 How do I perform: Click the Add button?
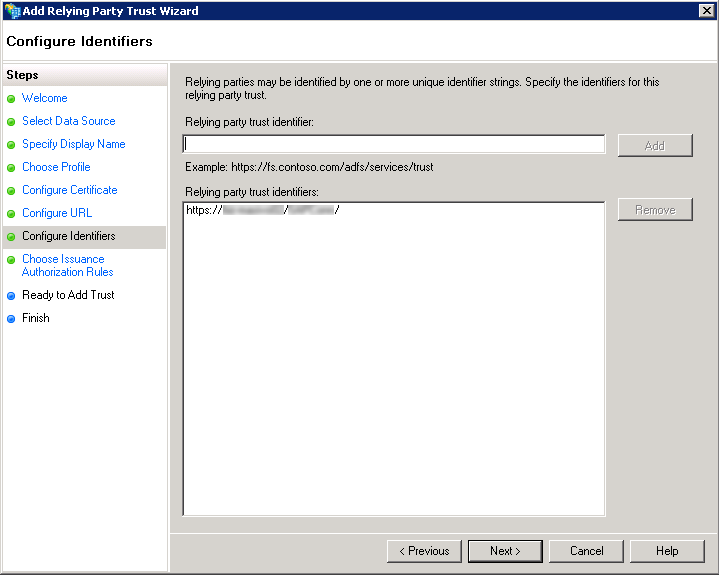(x=655, y=146)
